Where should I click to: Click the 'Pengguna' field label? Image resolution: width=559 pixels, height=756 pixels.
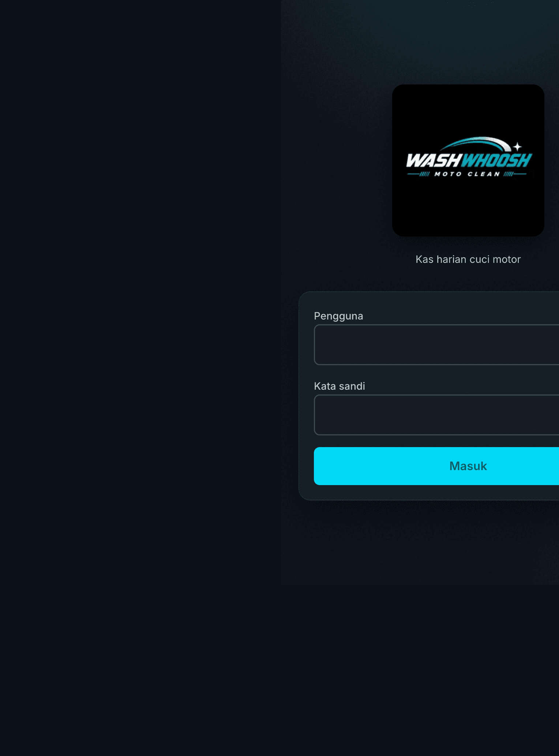pyautogui.click(x=338, y=316)
